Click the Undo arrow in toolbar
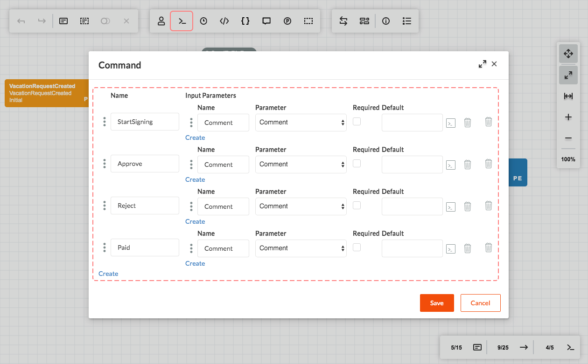This screenshot has height=364, width=588. [x=21, y=21]
